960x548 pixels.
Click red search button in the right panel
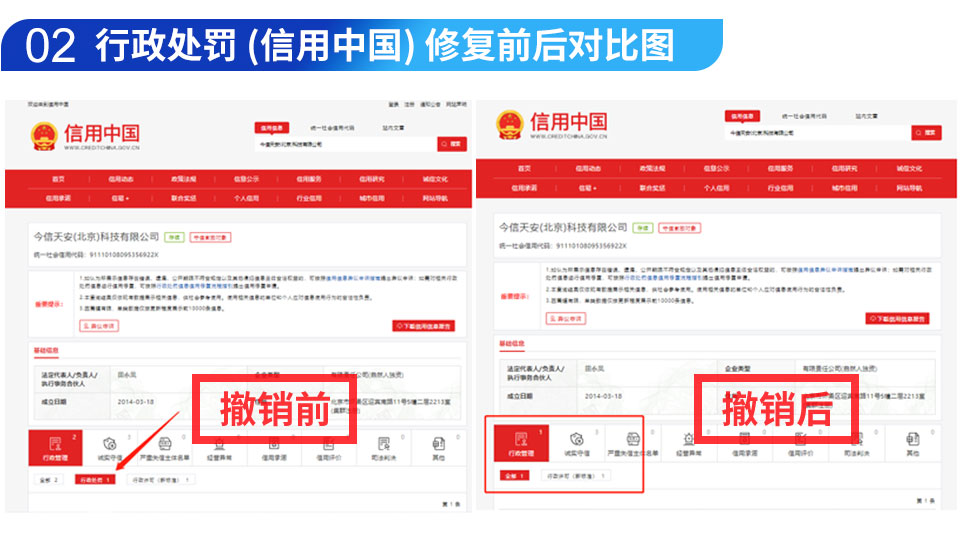[926, 132]
